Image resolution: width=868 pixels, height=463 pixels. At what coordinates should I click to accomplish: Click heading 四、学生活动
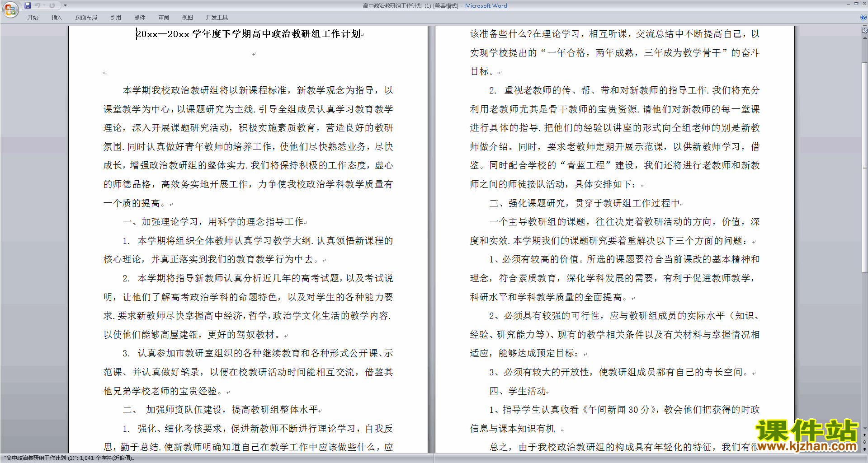point(519,391)
